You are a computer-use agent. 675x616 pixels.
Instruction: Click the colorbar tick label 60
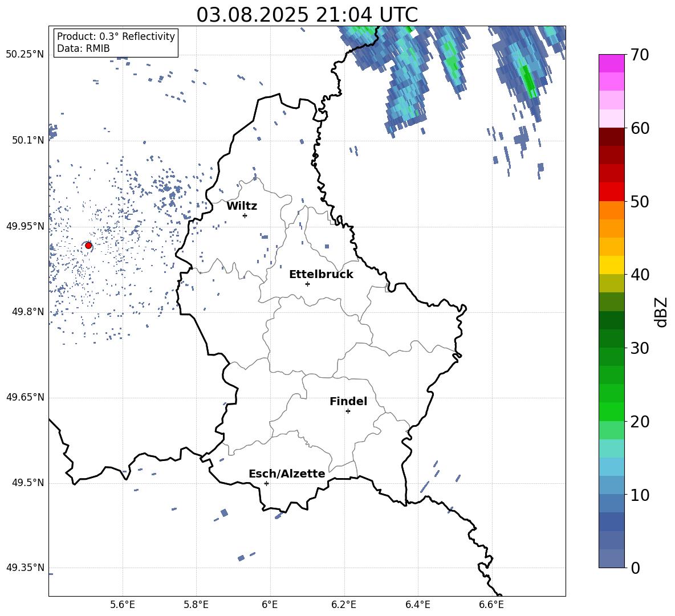[640, 128]
